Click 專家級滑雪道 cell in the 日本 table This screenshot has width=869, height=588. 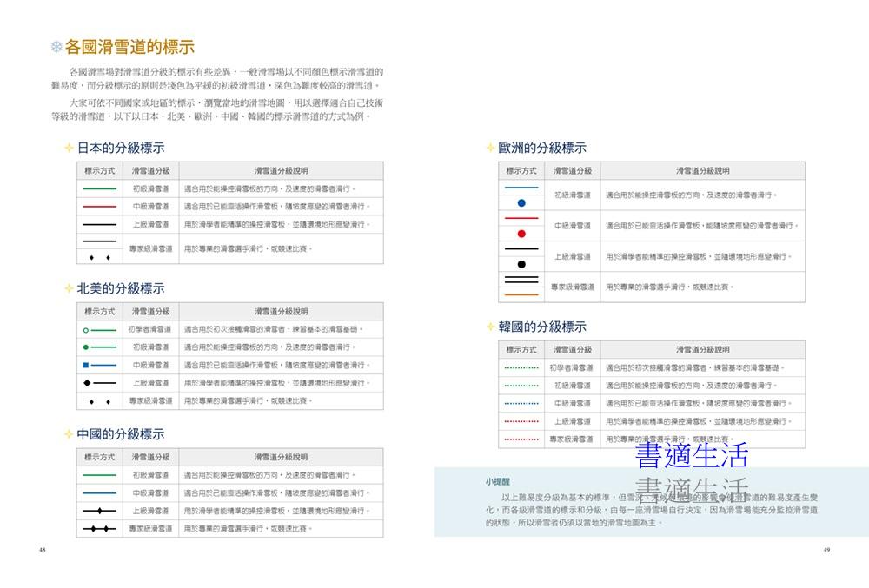pyautogui.click(x=150, y=248)
